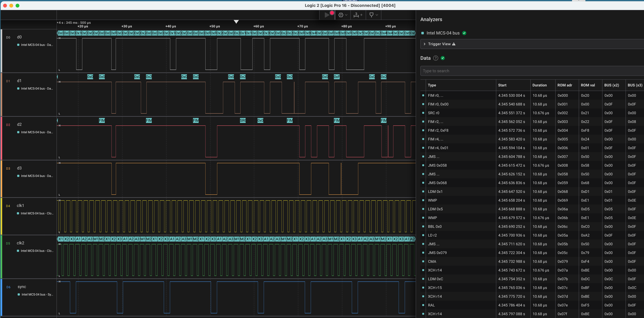The height and width of the screenshot is (318, 644).
Task: Open the analyzer display format dropdown arrow
Action: pos(346,15)
